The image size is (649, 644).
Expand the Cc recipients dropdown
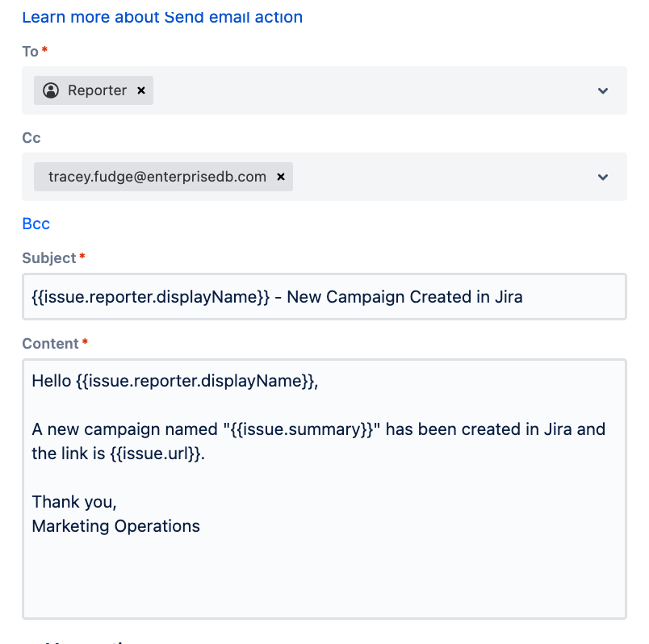click(x=602, y=177)
